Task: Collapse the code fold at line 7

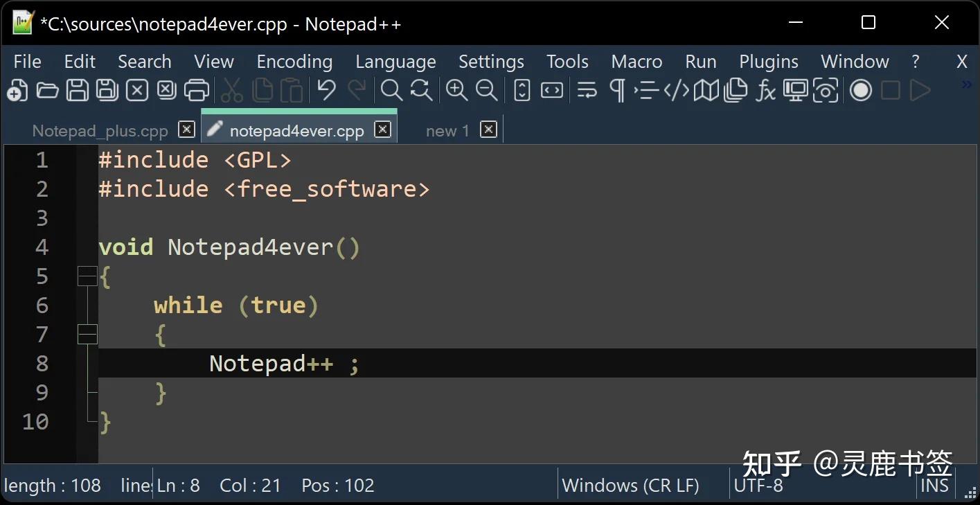Action: click(87, 334)
